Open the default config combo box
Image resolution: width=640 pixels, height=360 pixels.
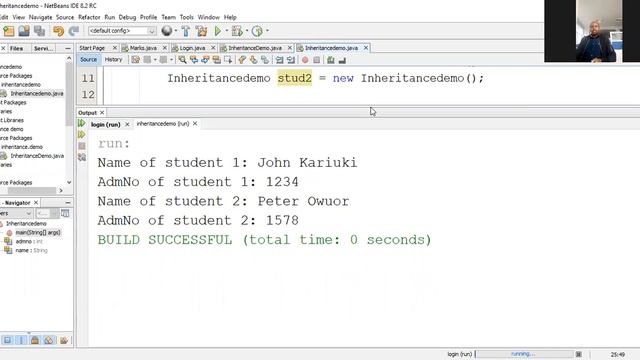[x=122, y=31]
